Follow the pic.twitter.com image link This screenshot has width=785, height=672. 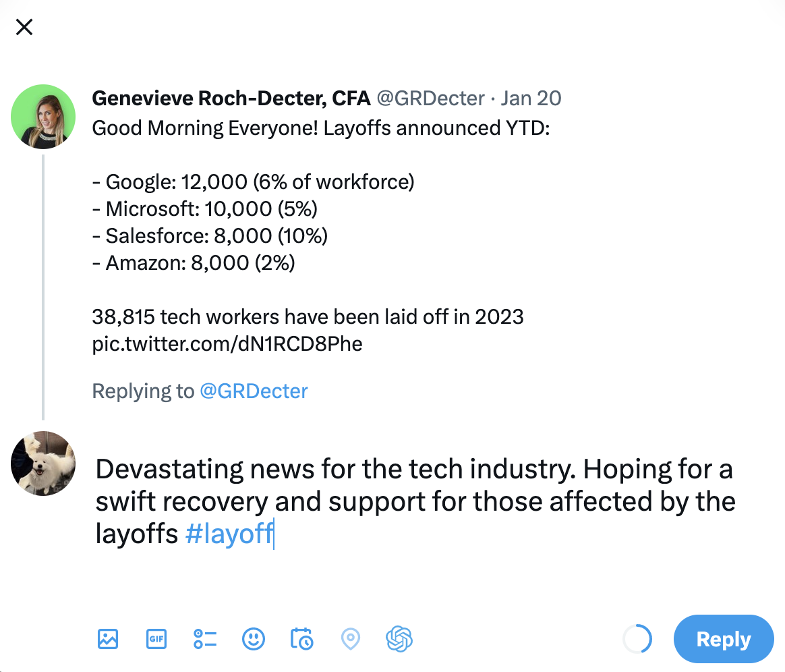click(227, 343)
